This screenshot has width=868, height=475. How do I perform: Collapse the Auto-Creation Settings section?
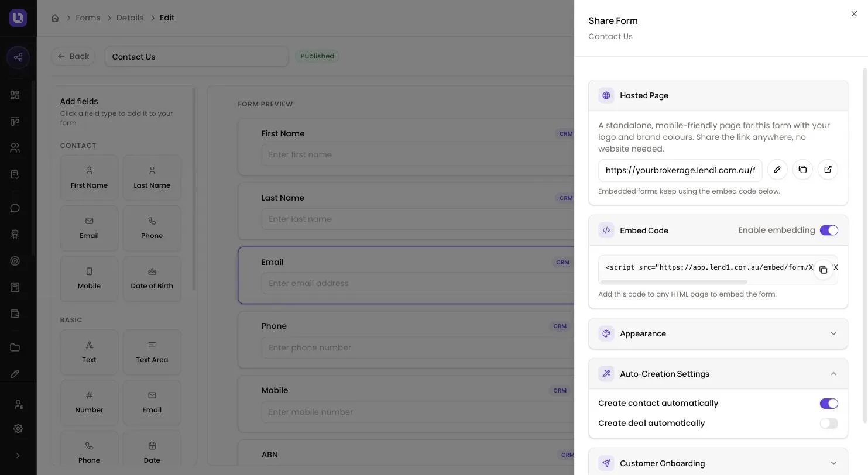point(718,374)
